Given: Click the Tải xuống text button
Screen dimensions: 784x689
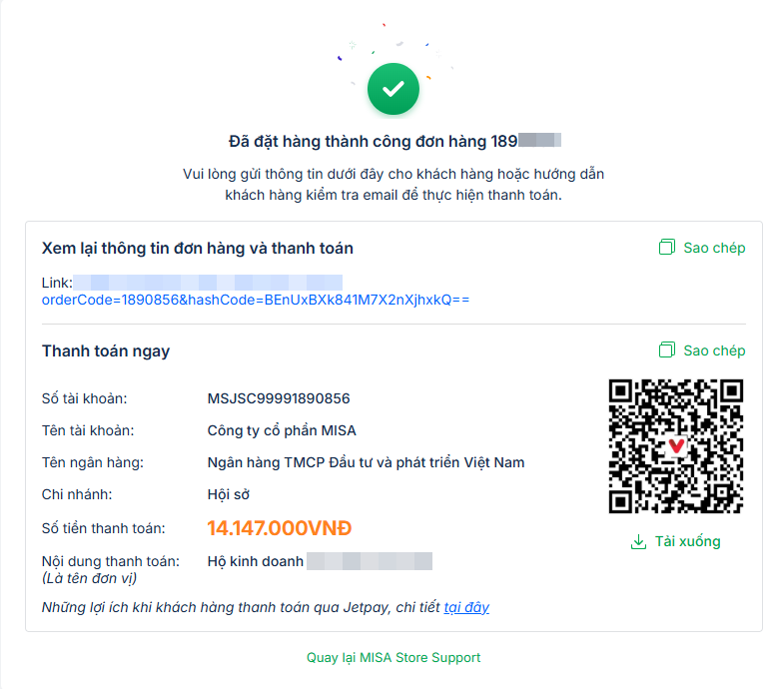Looking at the screenshot, I should point(687,542).
